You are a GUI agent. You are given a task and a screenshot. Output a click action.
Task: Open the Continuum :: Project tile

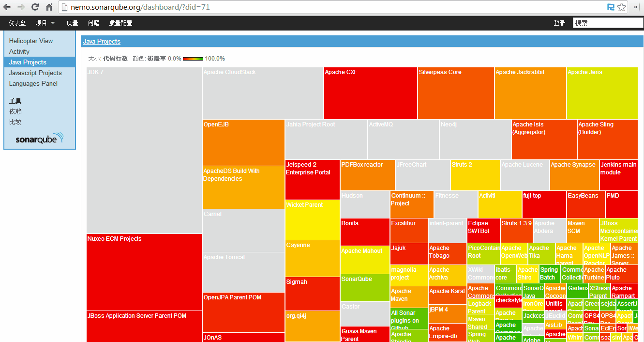pyautogui.click(x=412, y=204)
